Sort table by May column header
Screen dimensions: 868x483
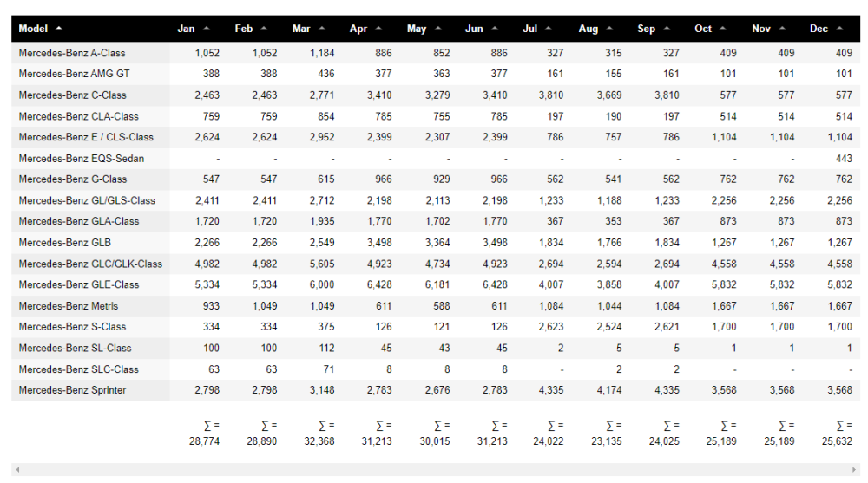417,29
